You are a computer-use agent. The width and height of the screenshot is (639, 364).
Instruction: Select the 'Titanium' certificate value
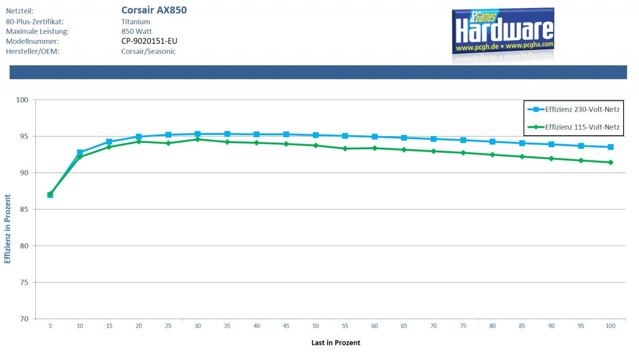click(136, 21)
